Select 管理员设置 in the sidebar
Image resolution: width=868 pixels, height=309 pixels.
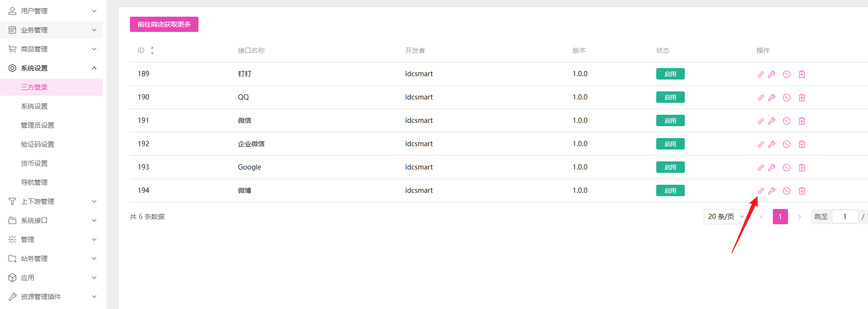(x=38, y=125)
